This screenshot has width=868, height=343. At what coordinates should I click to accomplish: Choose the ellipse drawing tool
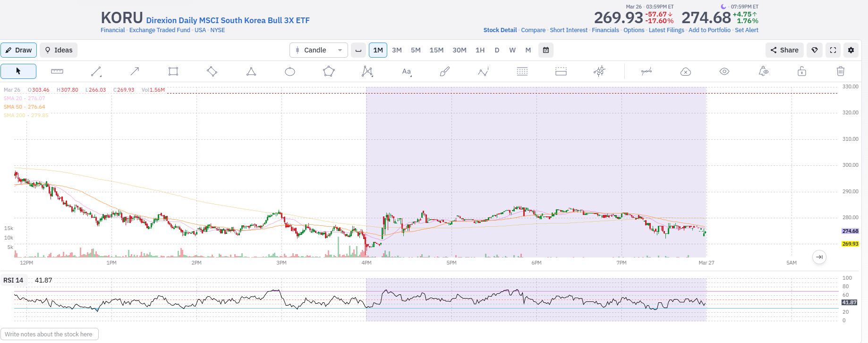click(x=290, y=71)
